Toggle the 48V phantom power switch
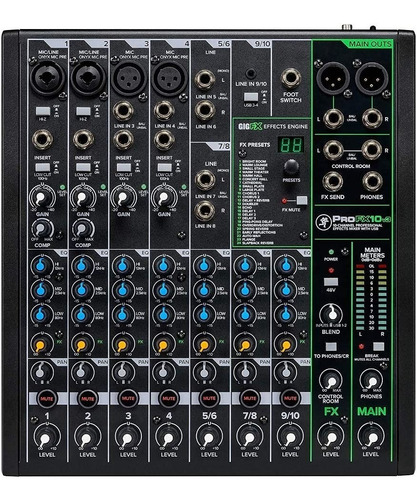 [x=331, y=282]
